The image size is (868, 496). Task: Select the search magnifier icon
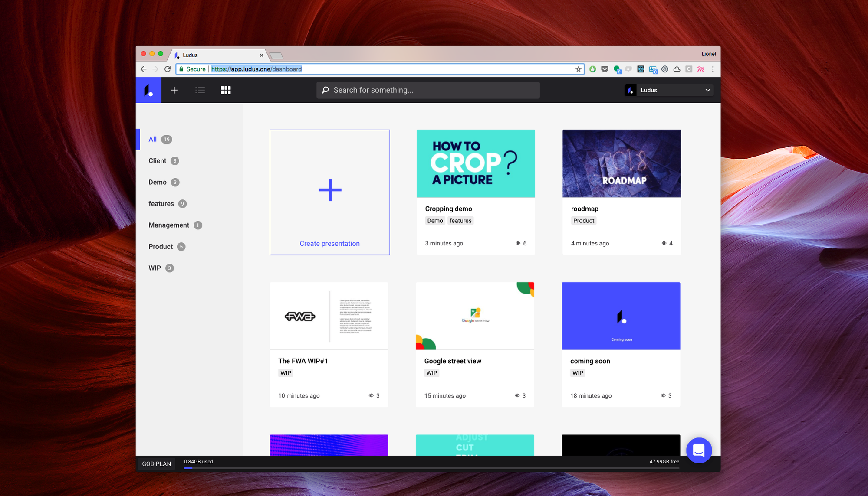pos(325,90)
